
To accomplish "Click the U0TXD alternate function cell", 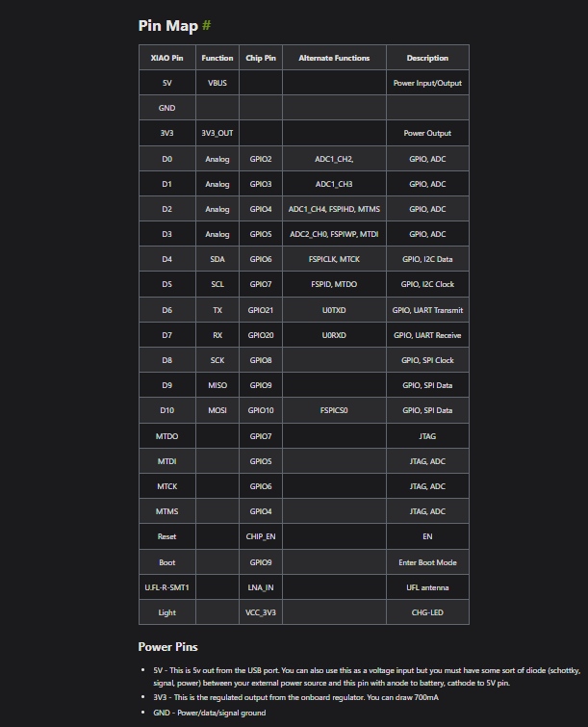I will pos(334,310).
